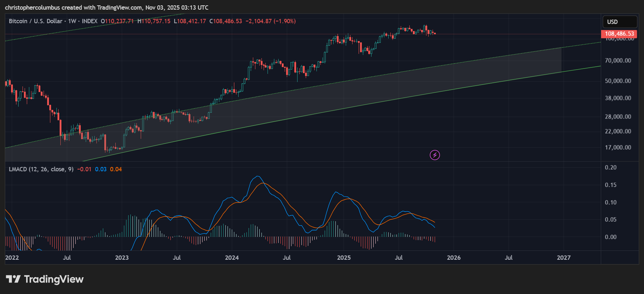The image size is (644, 294).
Task: Click the LMACD histogram value −0.01
Action: (84, 169)
